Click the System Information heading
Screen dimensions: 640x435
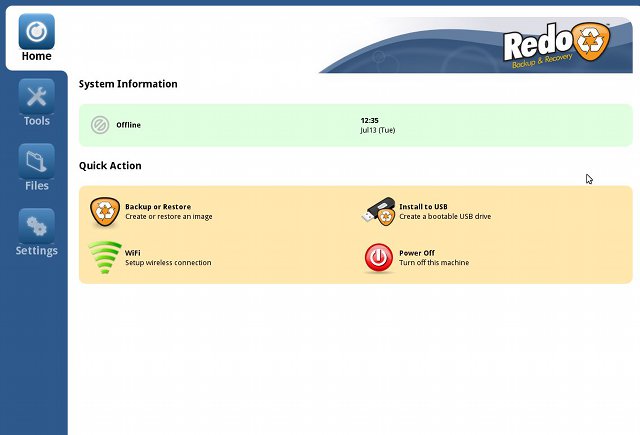coord(128,84)
